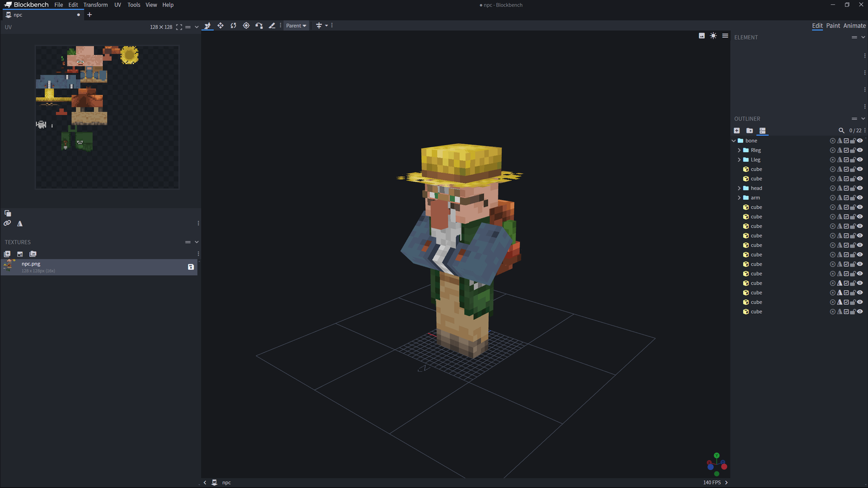868x488 pixels.
Task: Toggle lock on the arm group
Action: point(853,198)
